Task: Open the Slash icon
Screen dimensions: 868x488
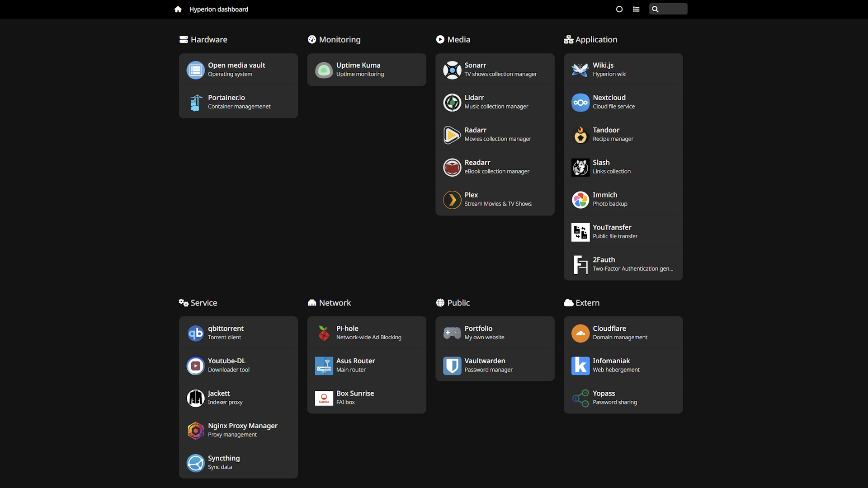Action: point(580,168)
